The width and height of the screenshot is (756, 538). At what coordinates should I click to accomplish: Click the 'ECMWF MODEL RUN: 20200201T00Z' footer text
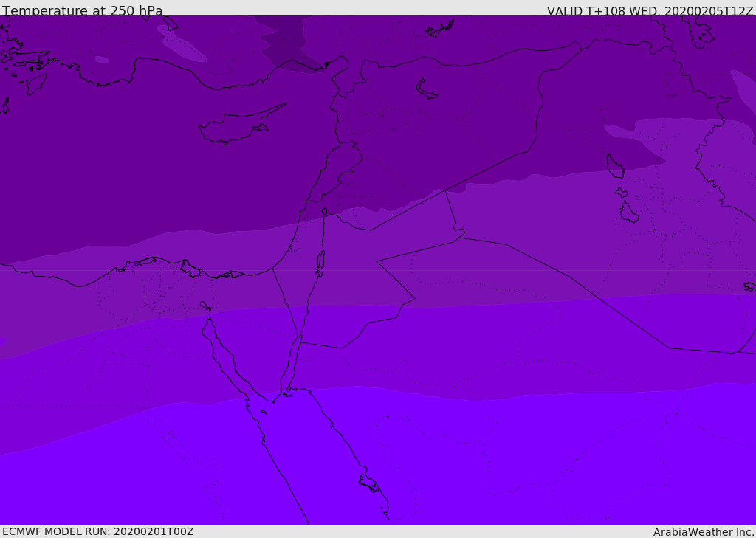point(98,532)
